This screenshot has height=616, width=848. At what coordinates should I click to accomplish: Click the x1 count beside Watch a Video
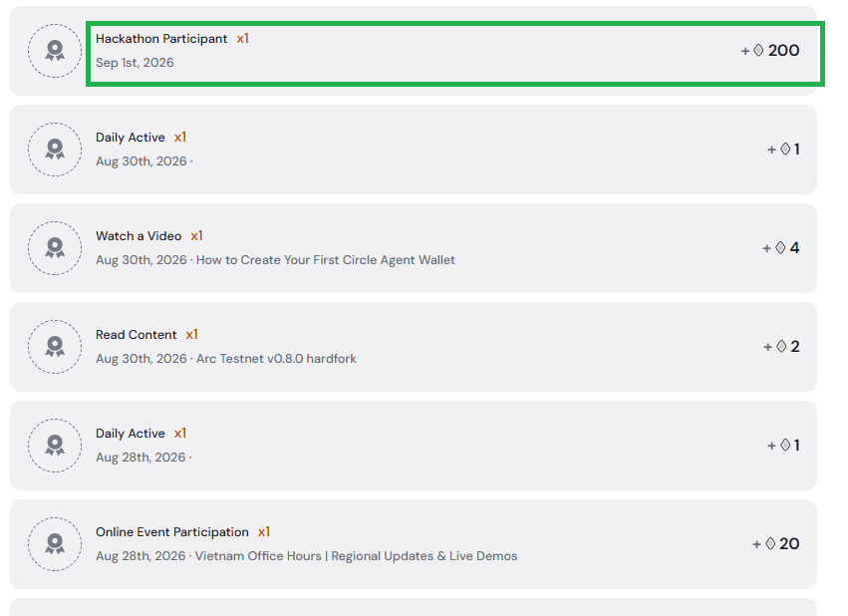197,236
